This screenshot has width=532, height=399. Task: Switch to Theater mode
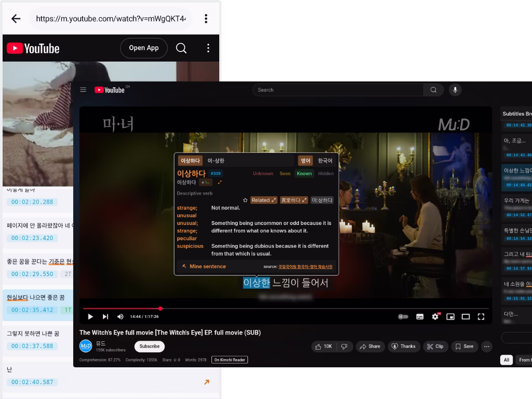click(x=465, y=316)
